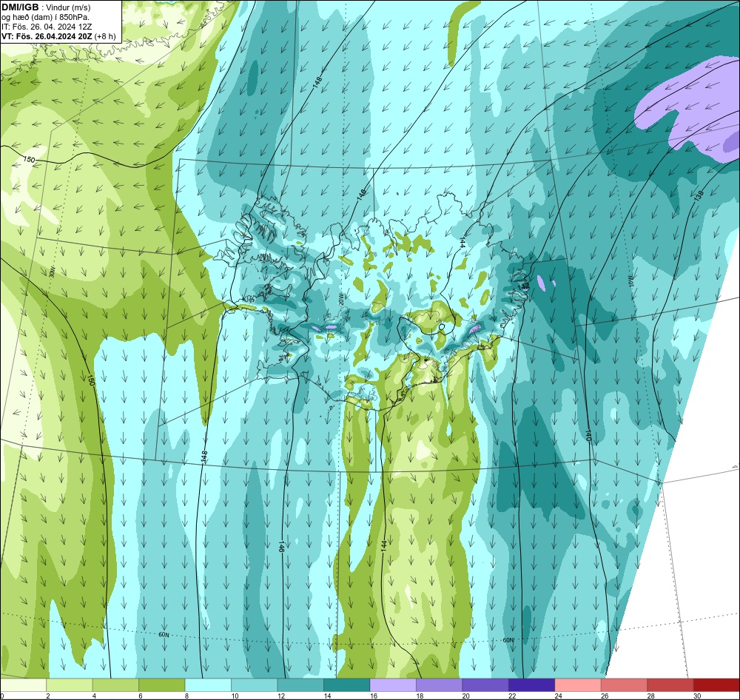
Task: Choose the red 28–30 m/s legend swatch
Action: click(x=670, y=685)
